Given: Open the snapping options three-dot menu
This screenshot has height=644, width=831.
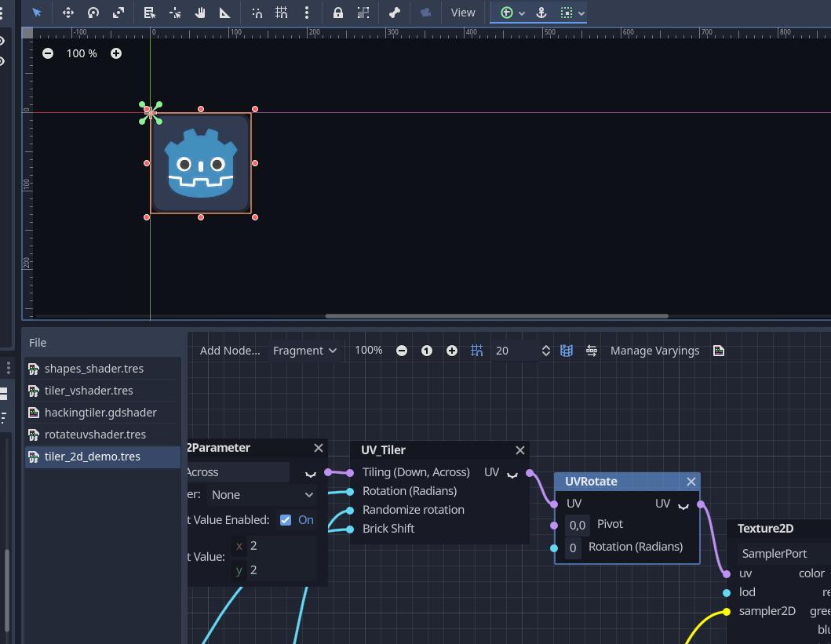Looking at the screenshot, I should [307, 13].
